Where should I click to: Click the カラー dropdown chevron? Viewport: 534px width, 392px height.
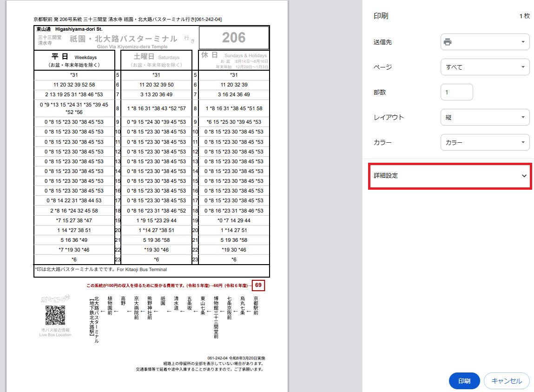click(524, 142)
